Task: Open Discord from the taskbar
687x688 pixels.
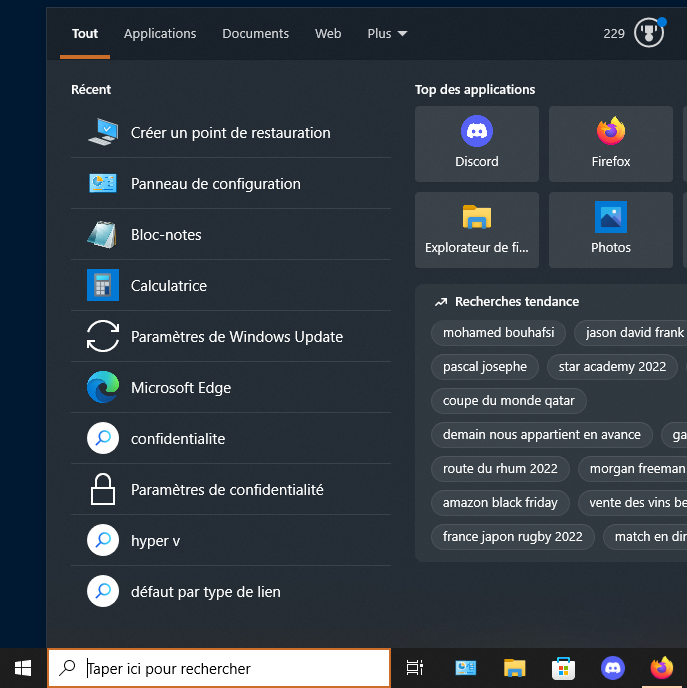Action: point(612,668)
